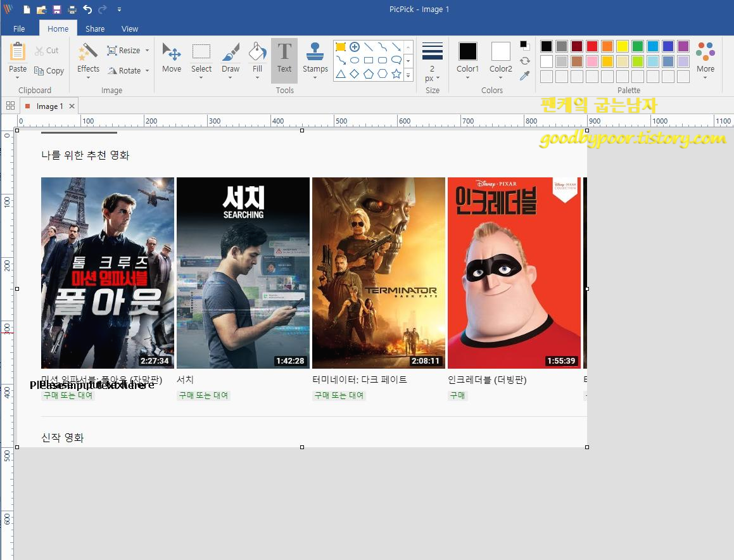The image size is (734, 560).
Task: Select the curved line shape
Action: (383, 47)
